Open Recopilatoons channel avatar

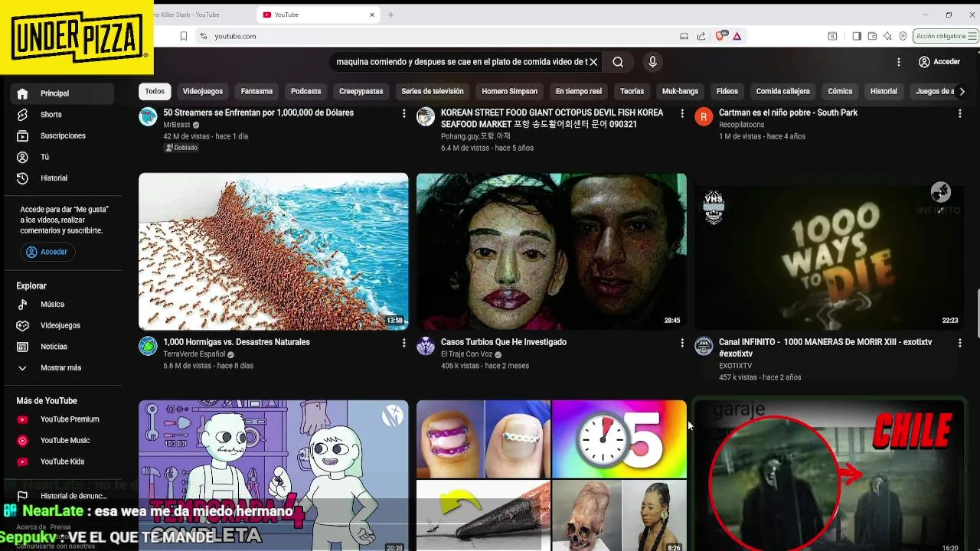click(x=704, y=117)
